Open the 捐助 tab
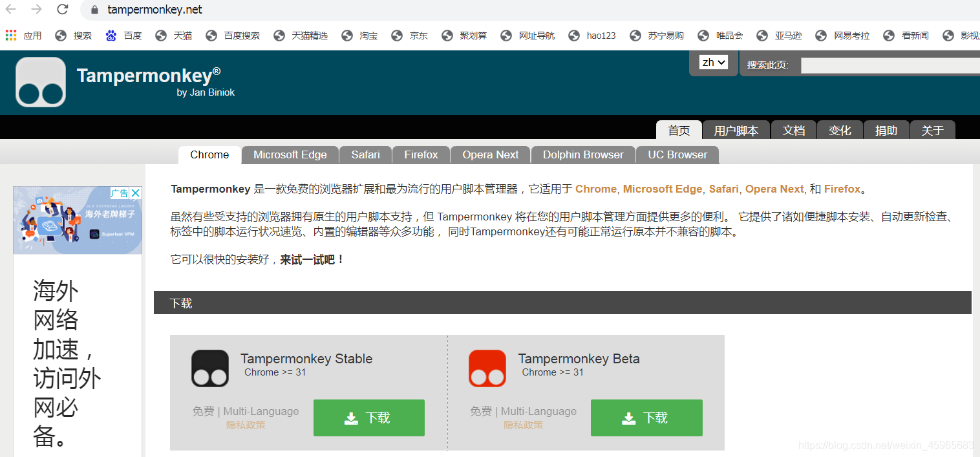 pyautogui.click(x=886, y=130)
